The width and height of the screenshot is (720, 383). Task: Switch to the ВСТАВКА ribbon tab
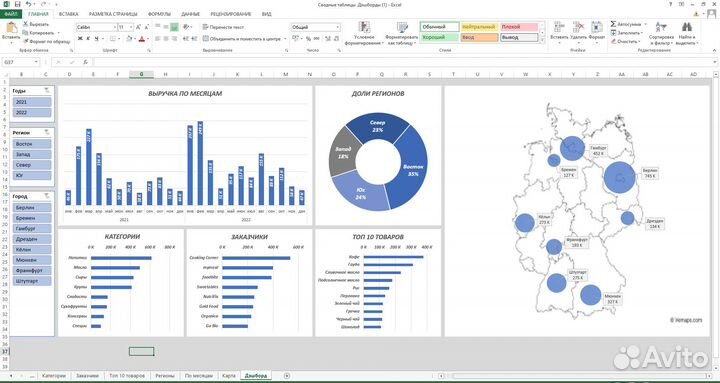tap(68, 14)
